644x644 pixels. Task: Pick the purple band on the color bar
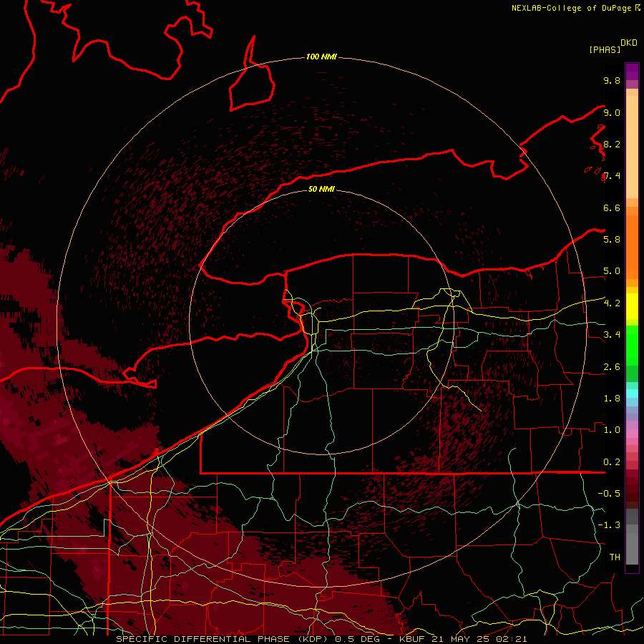[x=632, y=72]
